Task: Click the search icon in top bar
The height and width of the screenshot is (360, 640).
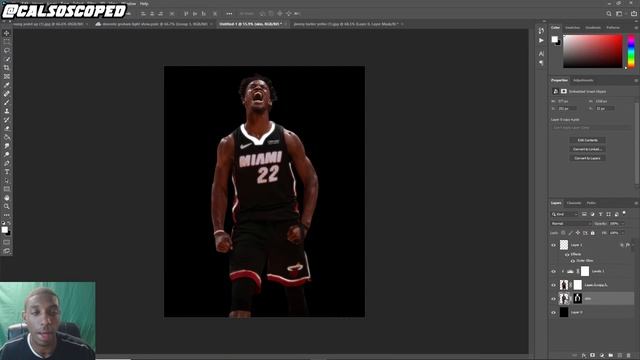Action: tap(609, 13)
